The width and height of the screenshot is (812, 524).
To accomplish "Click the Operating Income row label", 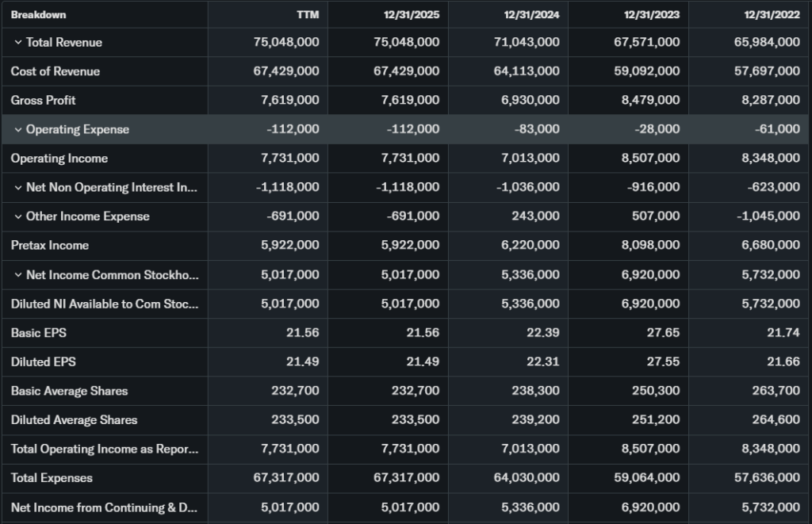I will 59,159.
